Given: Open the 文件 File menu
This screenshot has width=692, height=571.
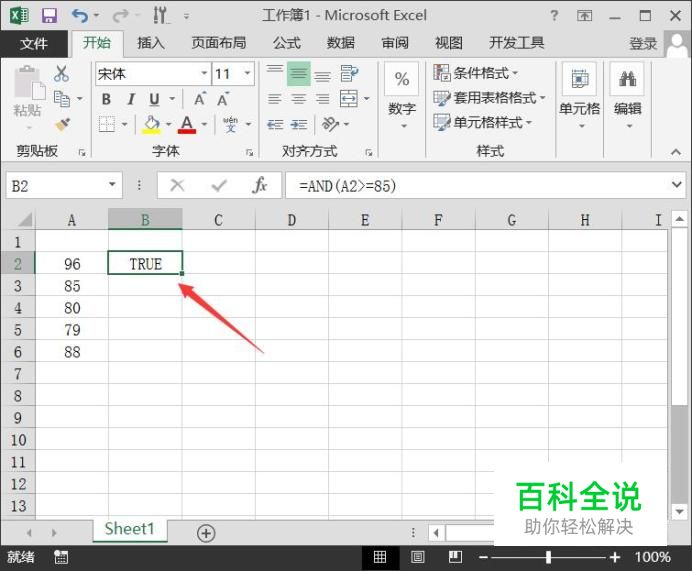Looking at the screenshot, I should click(34, 43).
